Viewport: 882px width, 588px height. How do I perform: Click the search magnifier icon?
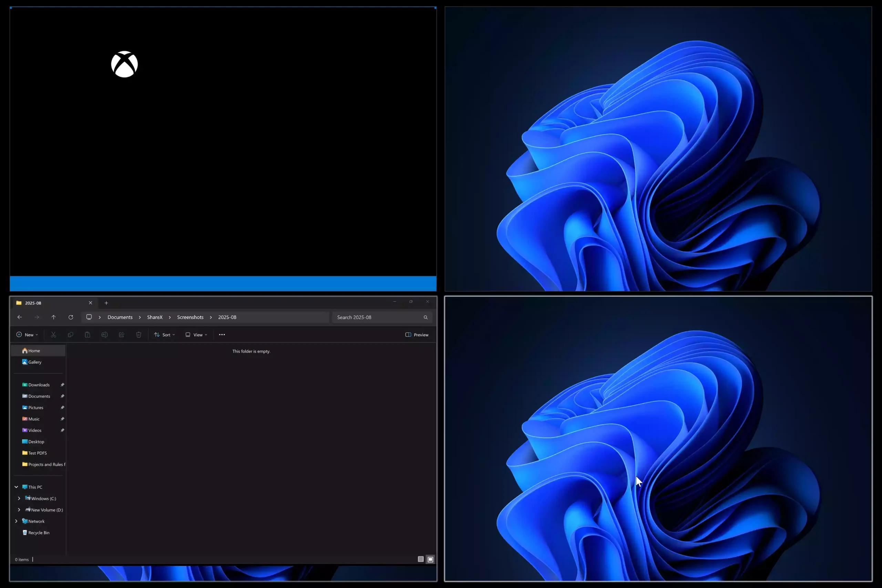tap(425, 317)
